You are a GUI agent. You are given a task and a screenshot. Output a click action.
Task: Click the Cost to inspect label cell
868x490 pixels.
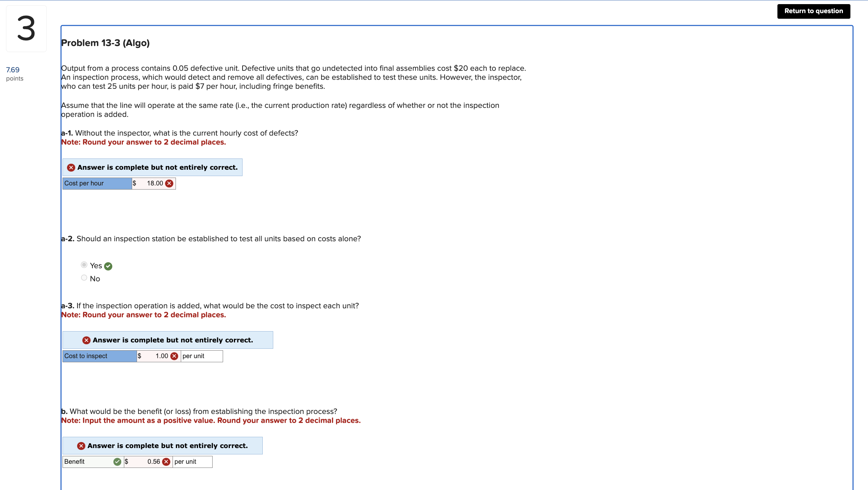(x=99, y=356)
